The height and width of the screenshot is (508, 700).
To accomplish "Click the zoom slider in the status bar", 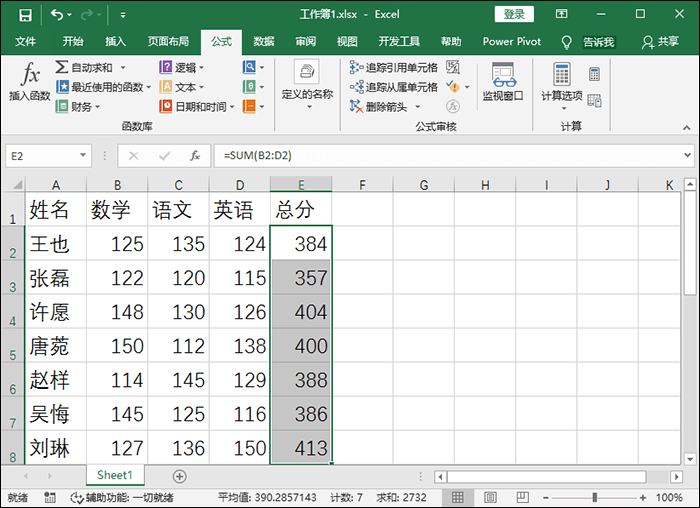I will click(594, 497).
